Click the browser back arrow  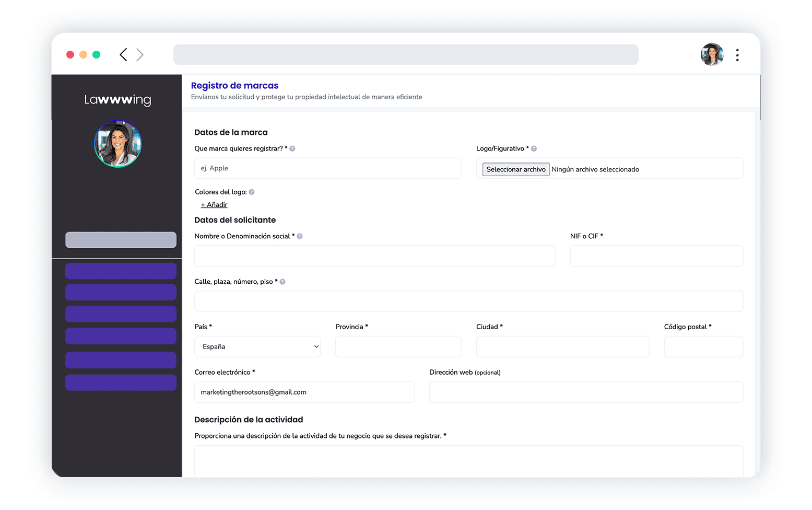point(123,55)
